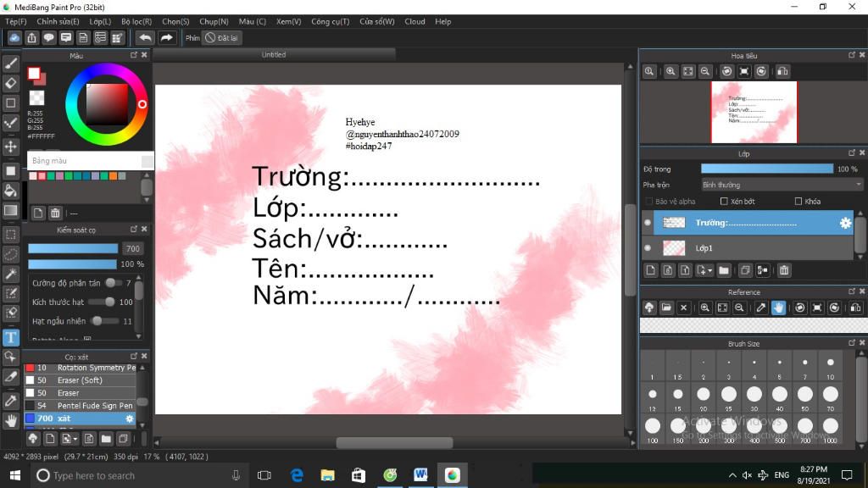Select the Lasso selection tool
The image size is (868, 488).
(10, 254)
